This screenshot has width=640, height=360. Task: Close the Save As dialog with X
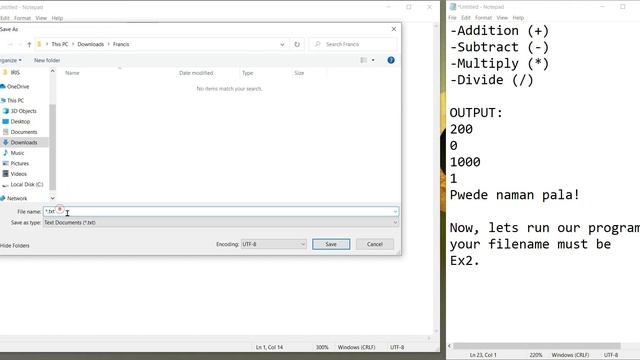[393, 29]
